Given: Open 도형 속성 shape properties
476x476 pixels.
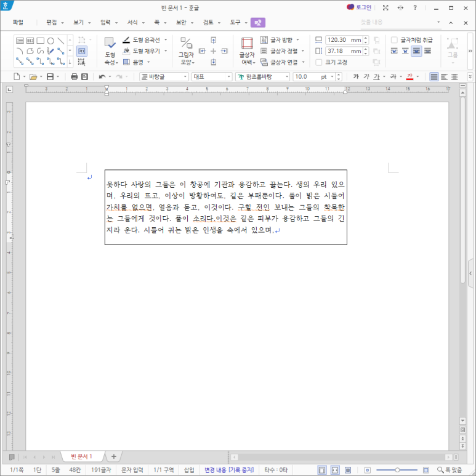Looking at the screenshot, I should [x=110, y=50].
